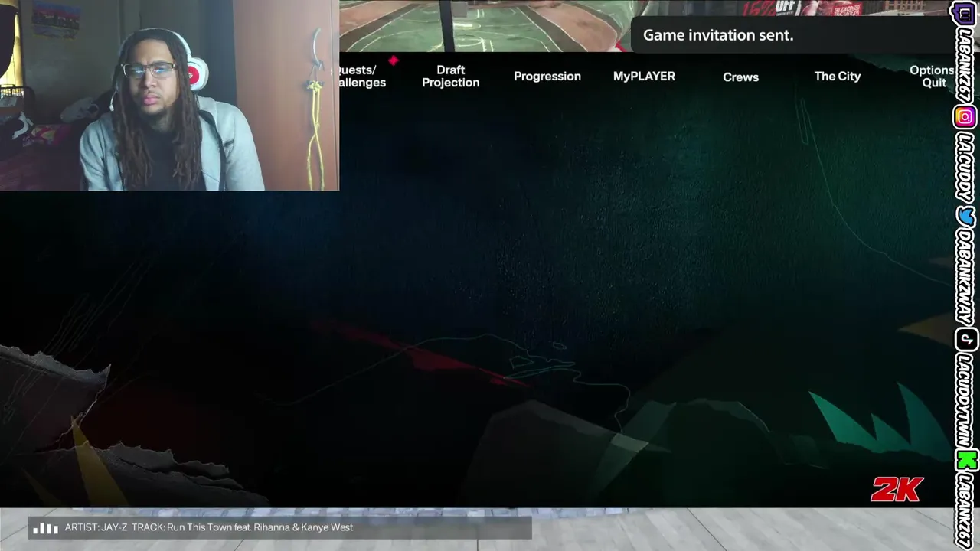This screenshot has height=551, width=980.
Task: Click the music equalizer bars icon
Action: click(46, 527)
